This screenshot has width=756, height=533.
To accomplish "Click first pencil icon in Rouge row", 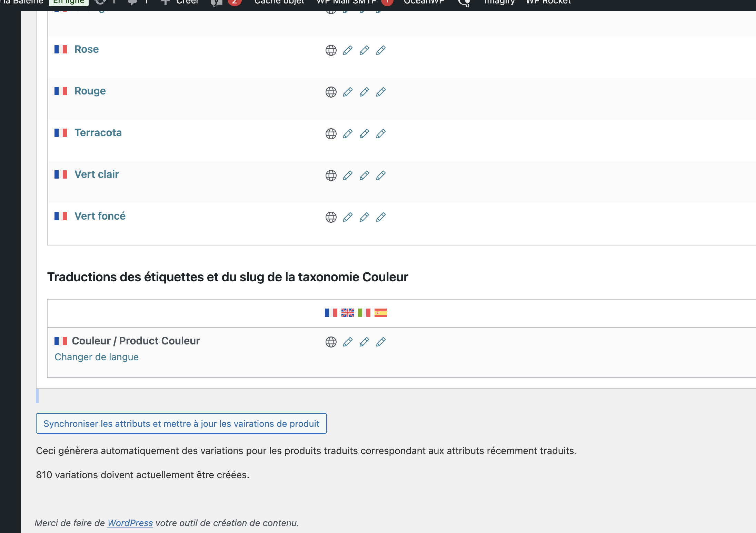I will tap(348, 92).
